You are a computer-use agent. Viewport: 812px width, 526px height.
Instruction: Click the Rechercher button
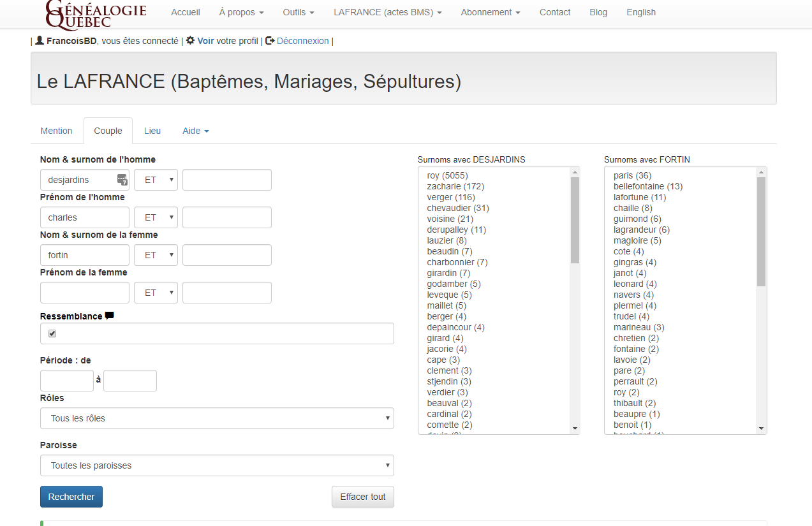tap(71, 497)
